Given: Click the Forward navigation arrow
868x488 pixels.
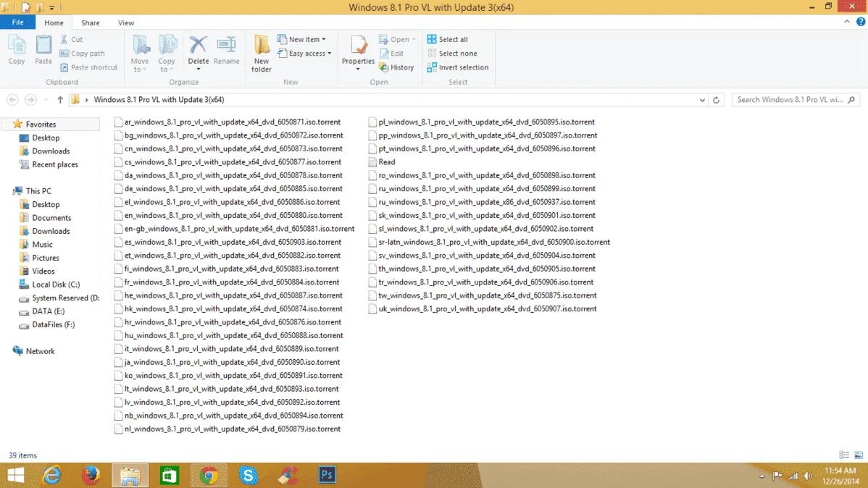Looking at the screenshot, I should tap(30, 100).
